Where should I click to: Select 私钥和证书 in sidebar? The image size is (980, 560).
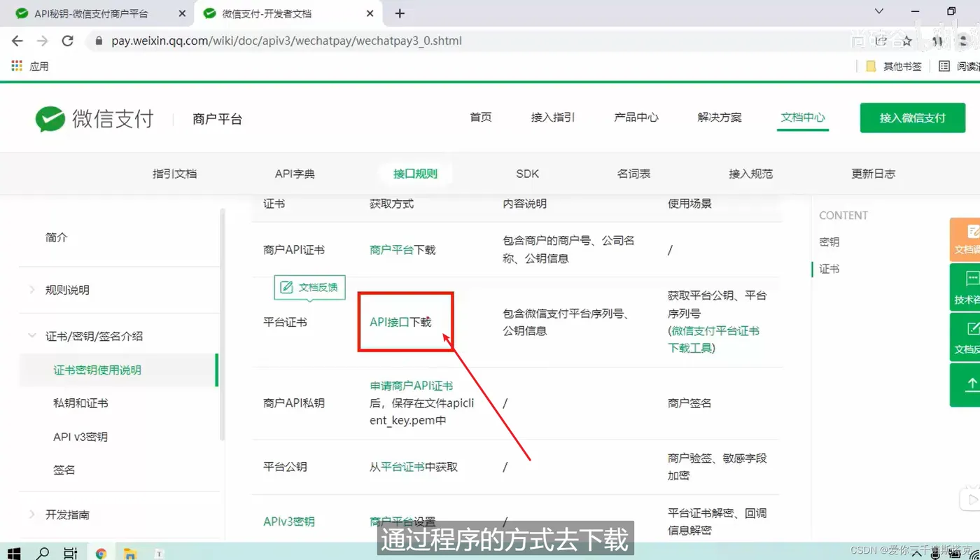[80, 403]
